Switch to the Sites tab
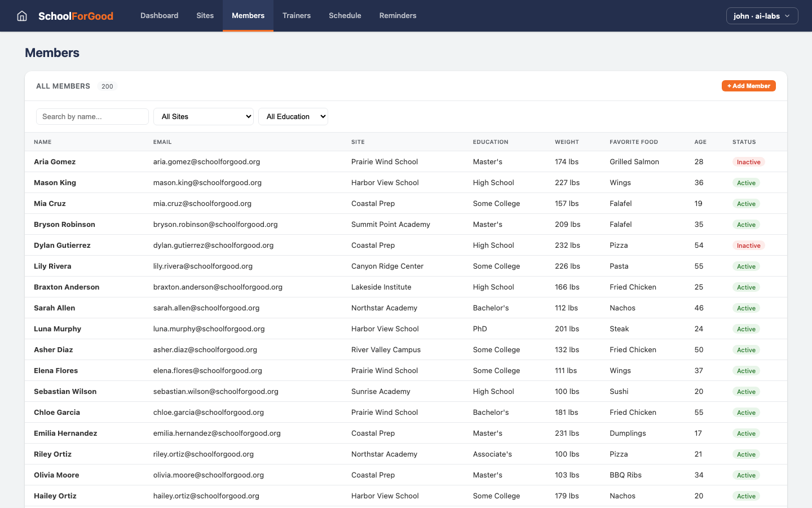 205,16
